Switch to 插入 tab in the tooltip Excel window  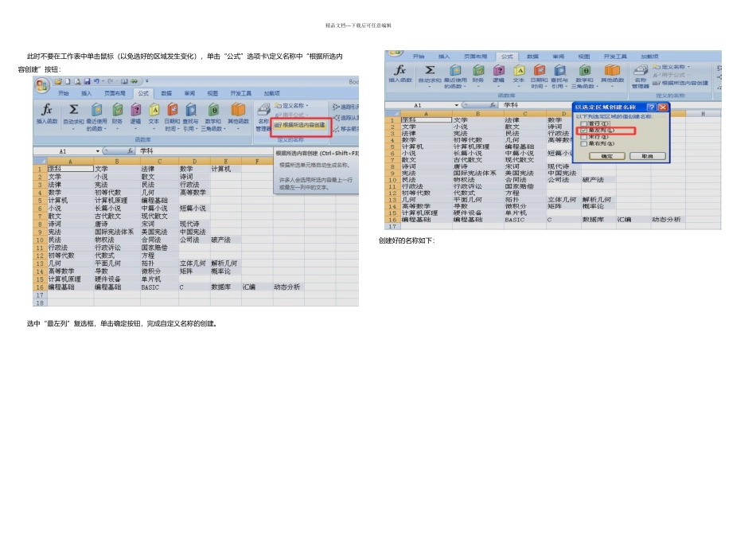coord(86,93)
